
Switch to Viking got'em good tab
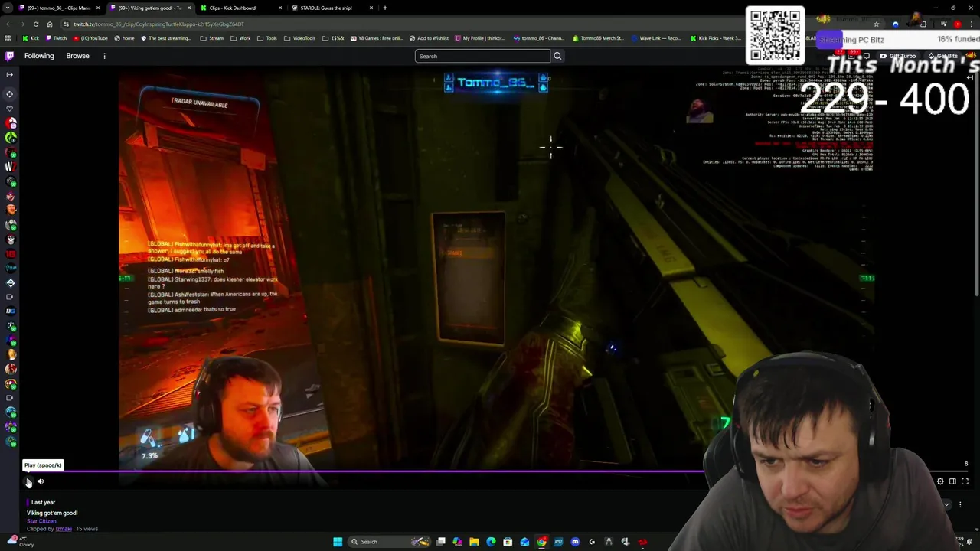tap(149, 8)
